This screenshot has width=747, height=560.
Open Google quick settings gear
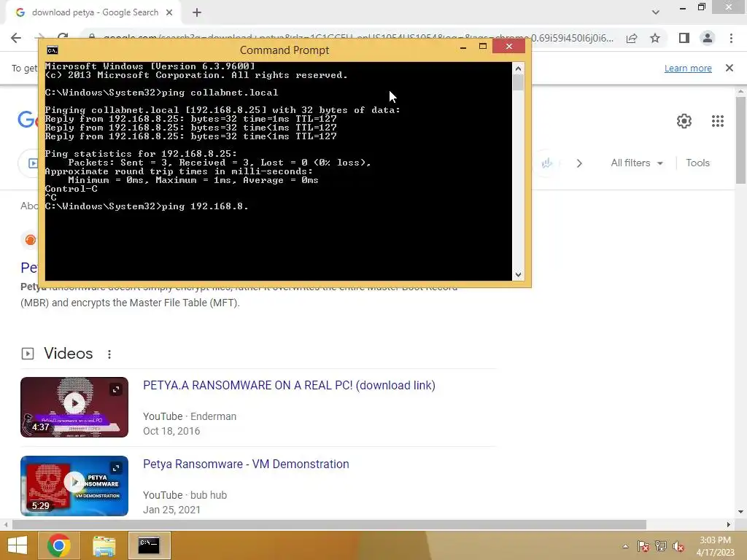tap(684, 121)
